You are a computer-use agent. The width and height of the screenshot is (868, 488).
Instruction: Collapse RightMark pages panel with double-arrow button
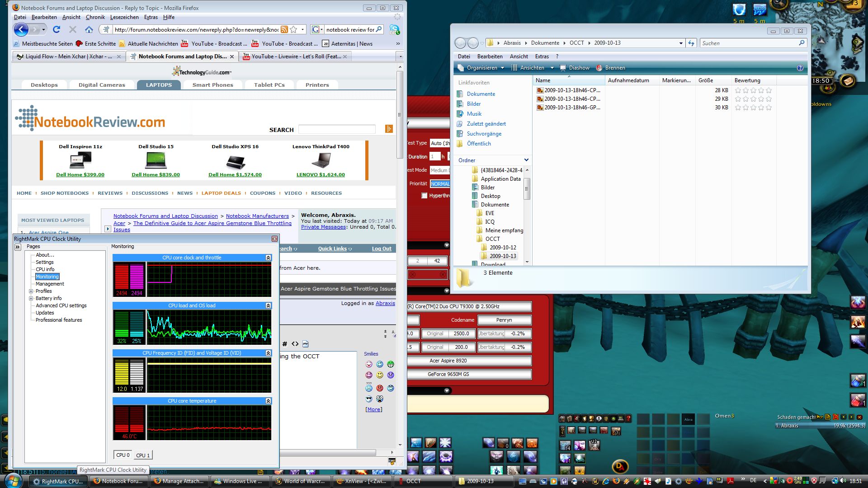pyautogui.click(x=18, y=247)
